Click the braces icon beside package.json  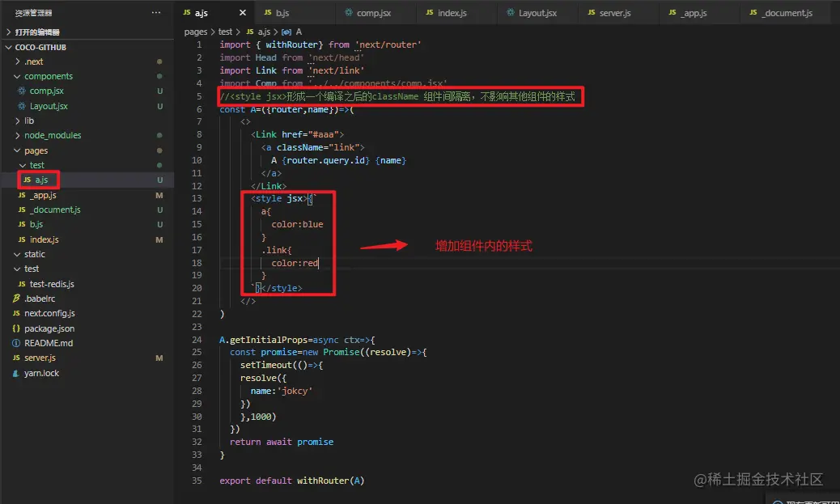[16, 328]
